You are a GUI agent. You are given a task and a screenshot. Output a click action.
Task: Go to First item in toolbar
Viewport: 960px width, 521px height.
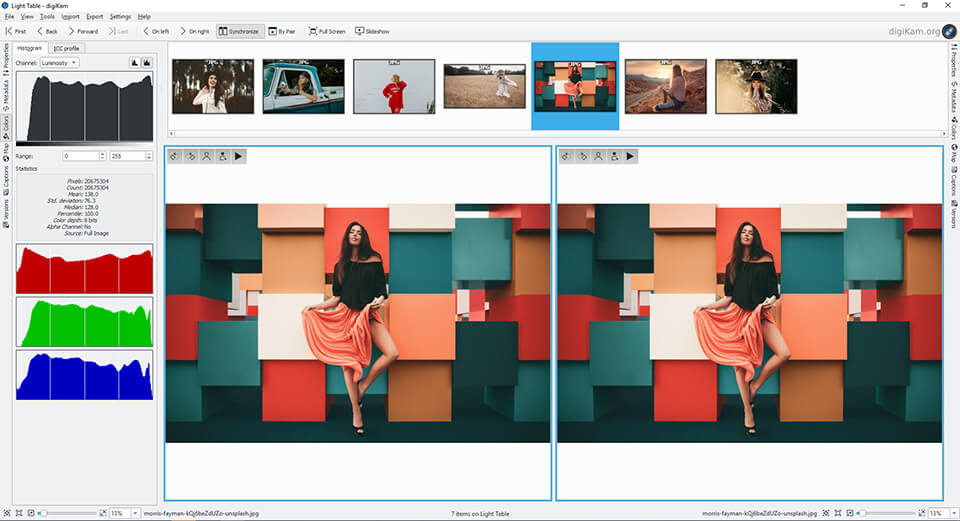tap(16, 31)
